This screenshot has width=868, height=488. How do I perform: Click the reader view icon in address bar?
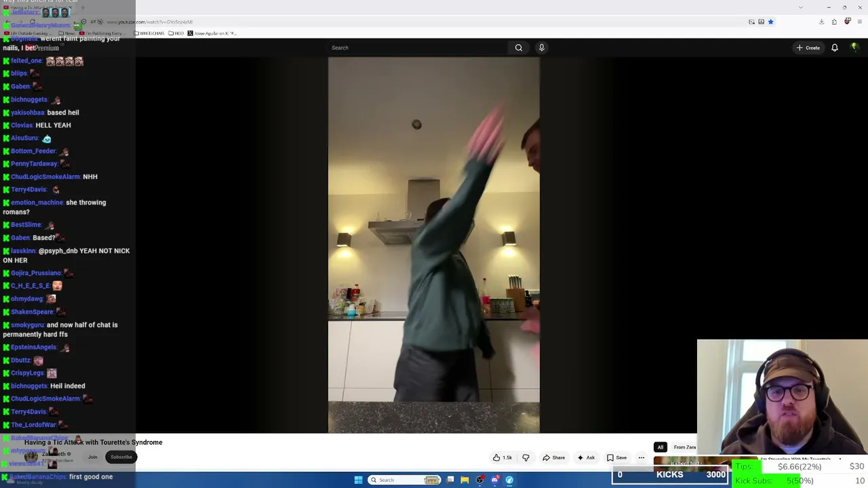click(x=761, y=22)
